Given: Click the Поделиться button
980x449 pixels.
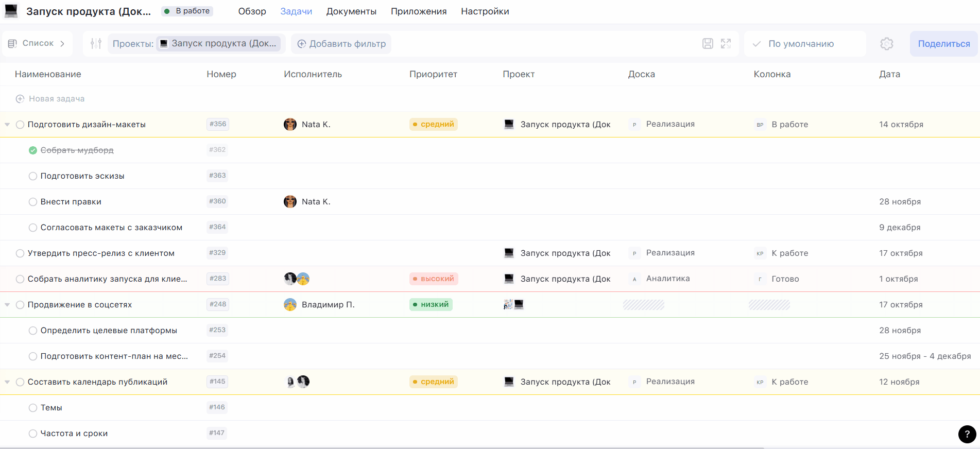Looking at the screenshot, I should (943, 44).
